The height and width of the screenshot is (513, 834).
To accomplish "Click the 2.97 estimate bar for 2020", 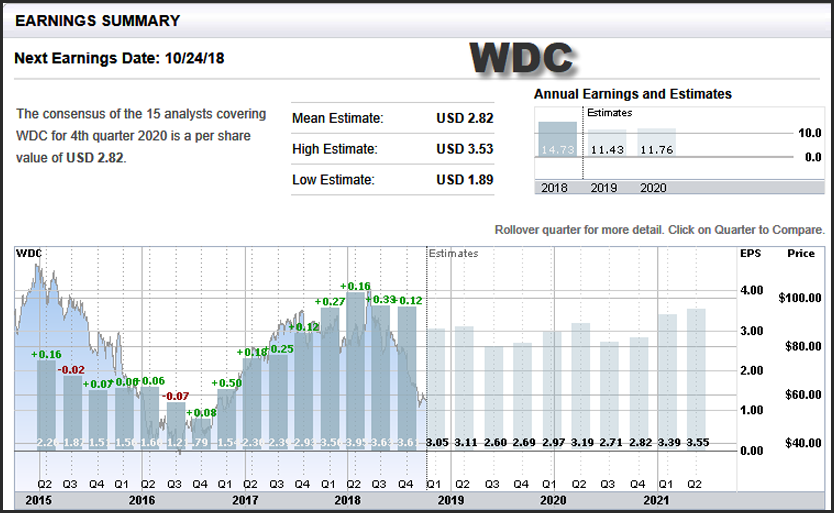I will [x=551, y=390].
